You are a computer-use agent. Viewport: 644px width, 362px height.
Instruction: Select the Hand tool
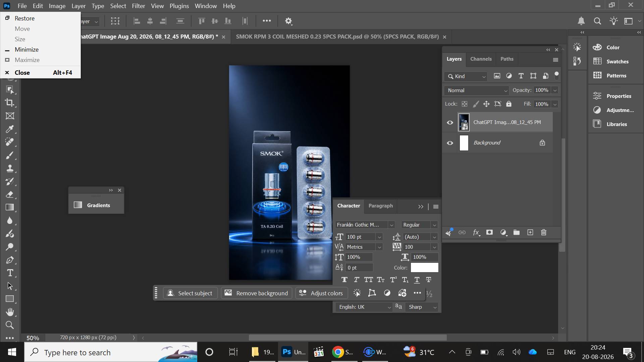tap(10, 312)
